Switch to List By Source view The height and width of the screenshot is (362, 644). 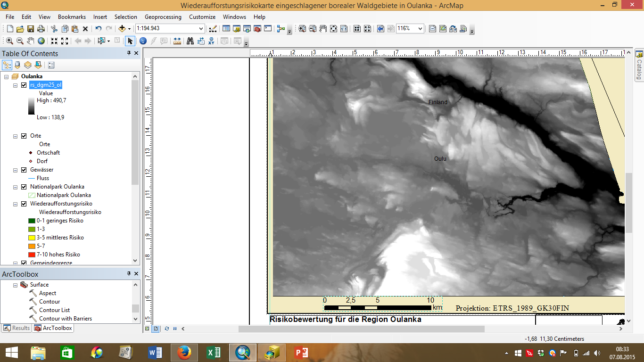[x=17, y=65]
